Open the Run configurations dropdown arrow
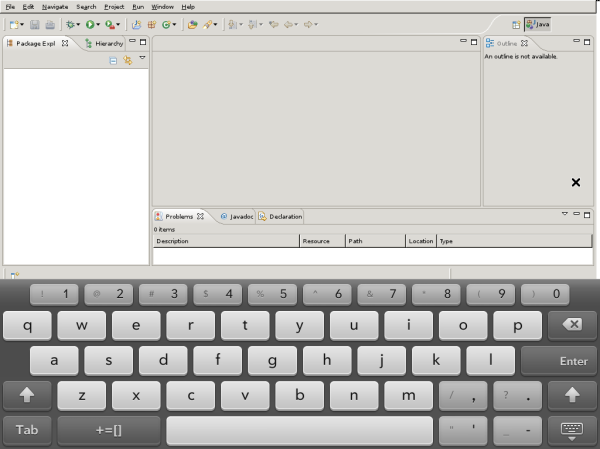 (98, 25)
